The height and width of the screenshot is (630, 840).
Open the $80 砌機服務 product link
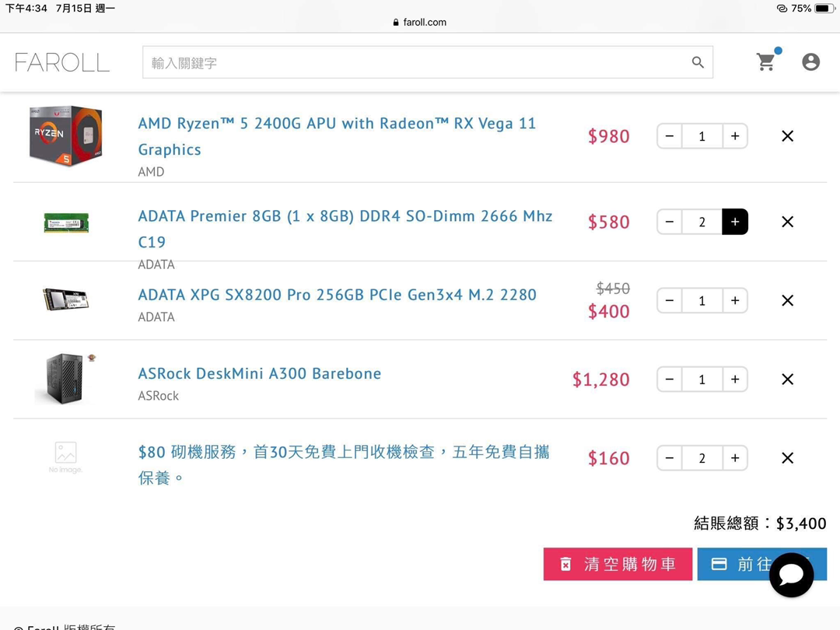point(344,464)
